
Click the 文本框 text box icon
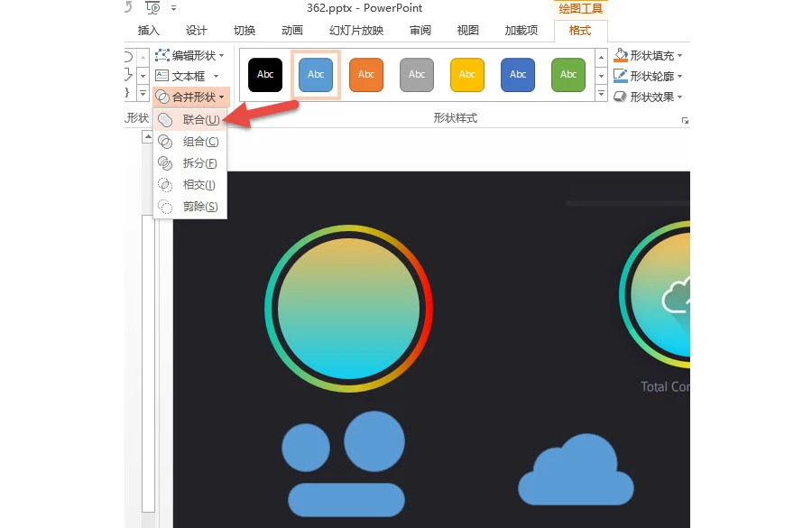point(162,76)
